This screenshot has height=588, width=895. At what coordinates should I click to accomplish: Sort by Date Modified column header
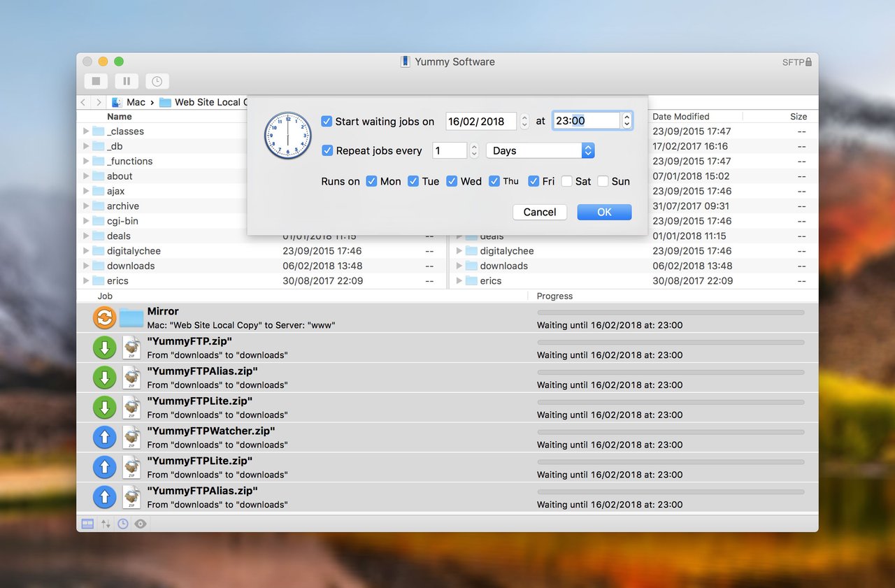tap(681, 117)
